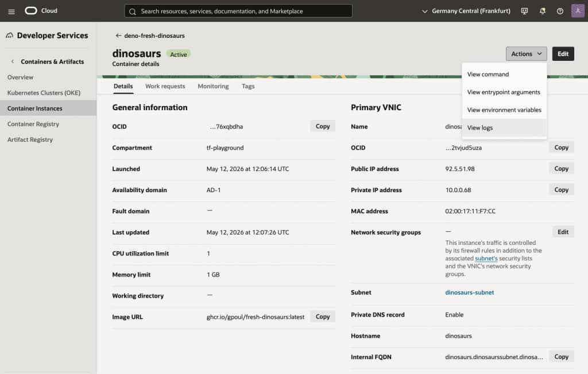
Task: Click the truncated OCID ...76xqbdha
Action: point(226,127)
